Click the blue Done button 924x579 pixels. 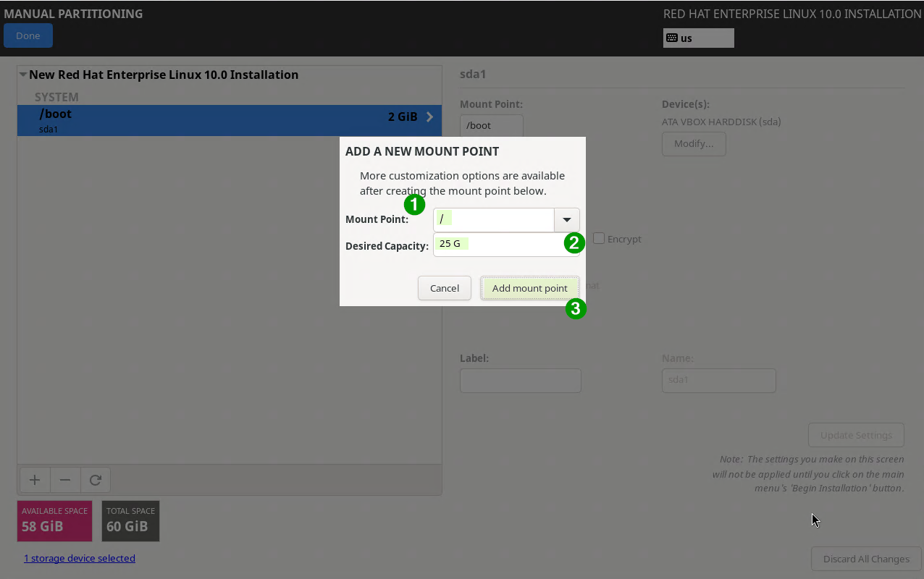28,35
